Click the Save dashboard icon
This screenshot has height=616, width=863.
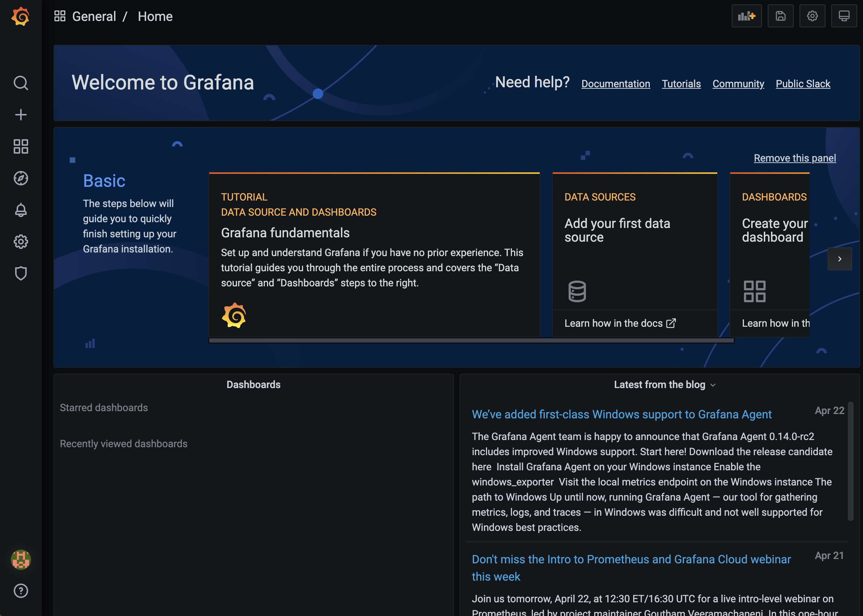coord(780,16)
